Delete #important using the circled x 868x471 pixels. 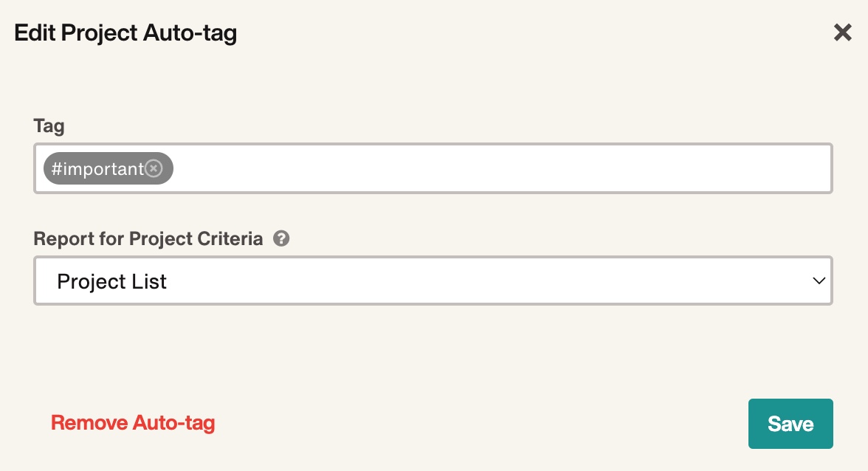(x=154, y=168)
